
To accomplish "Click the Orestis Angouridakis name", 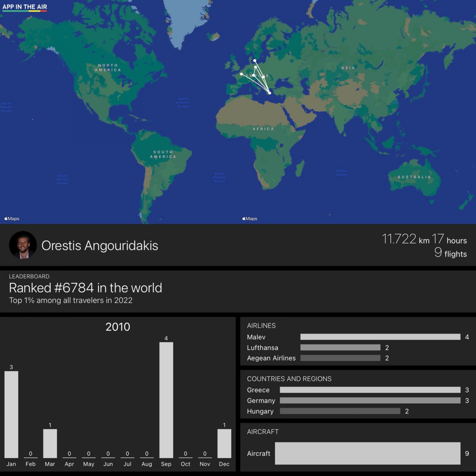I will tap(100, 246).
